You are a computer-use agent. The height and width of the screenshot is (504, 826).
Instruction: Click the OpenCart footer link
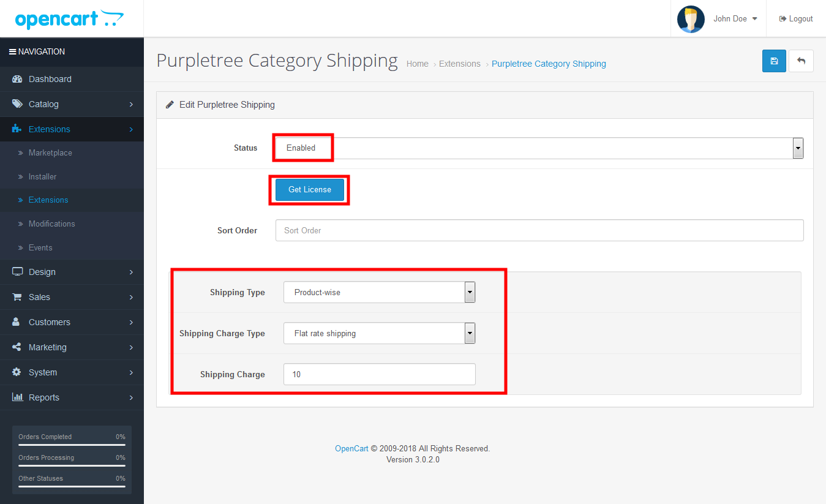tap(351, 448)
